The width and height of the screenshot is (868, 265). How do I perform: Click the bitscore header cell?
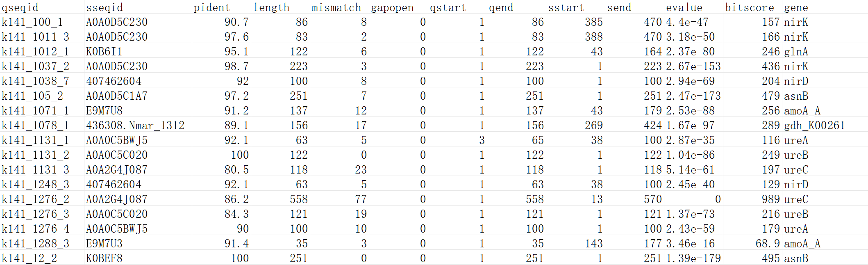coord(752,7)
